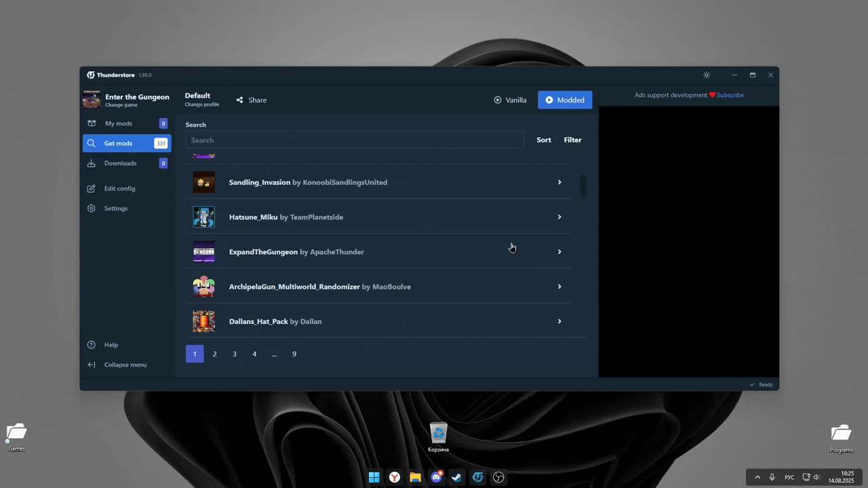Jump to page 9 of the mod list
Image resolution: width=868 pixels, height=488 pixels.
(294, 354)
